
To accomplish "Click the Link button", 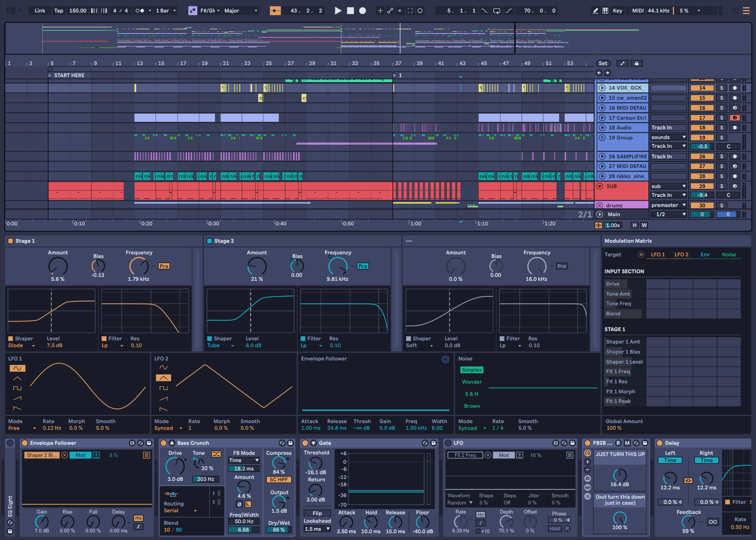I will [40, 11].
